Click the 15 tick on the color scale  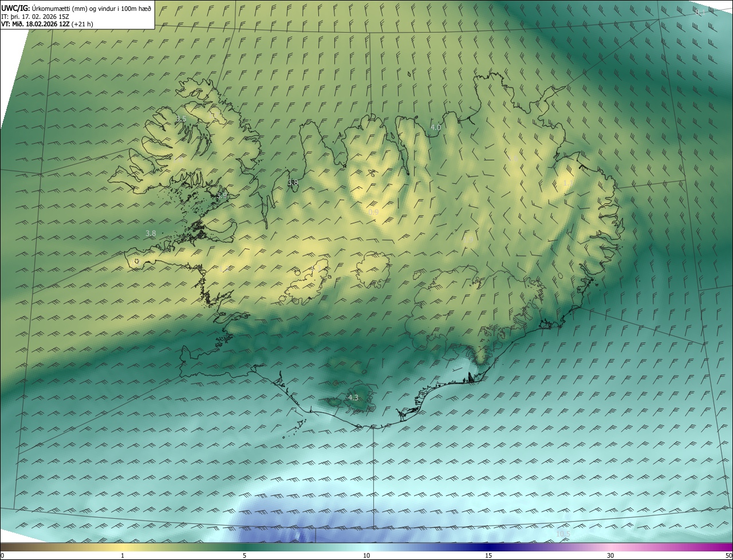point(488,555)
